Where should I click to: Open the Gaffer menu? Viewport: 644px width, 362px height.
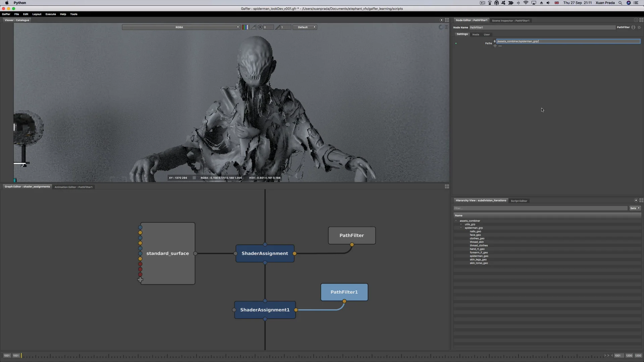pos(6,14)
